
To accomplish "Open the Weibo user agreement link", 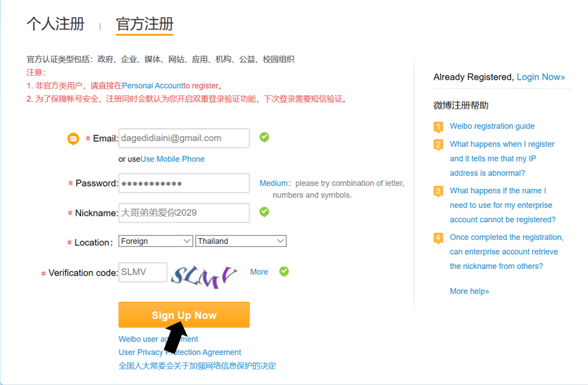I will tap(158, 339).
